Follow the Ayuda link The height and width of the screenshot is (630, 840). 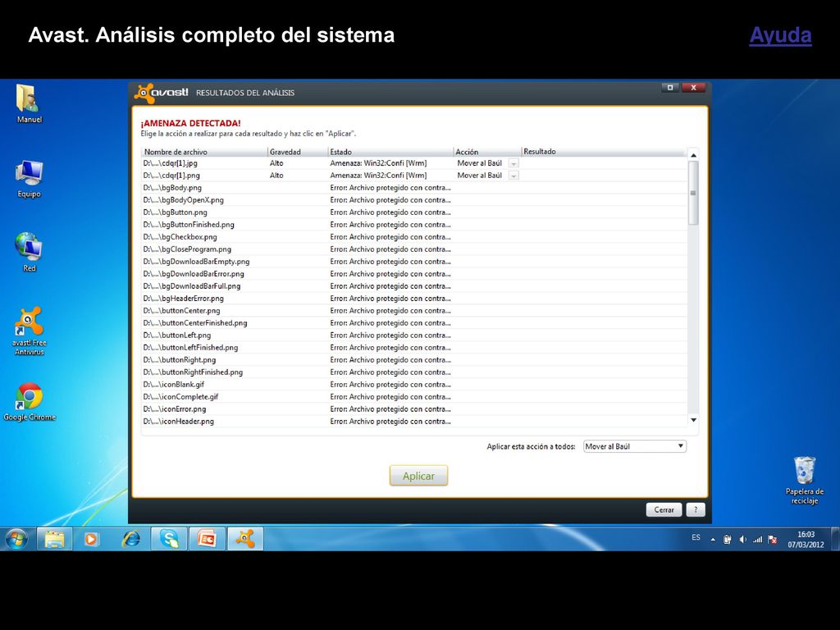780,35
